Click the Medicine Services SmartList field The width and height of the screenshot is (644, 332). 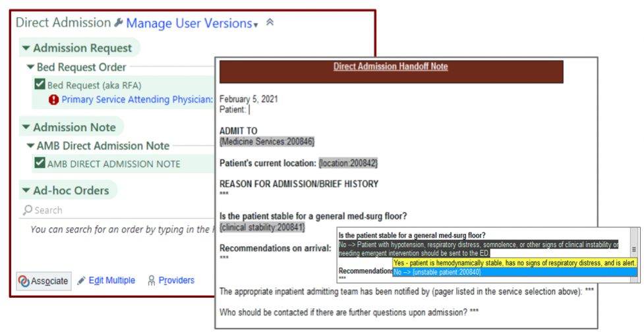(x=267, y=142)
